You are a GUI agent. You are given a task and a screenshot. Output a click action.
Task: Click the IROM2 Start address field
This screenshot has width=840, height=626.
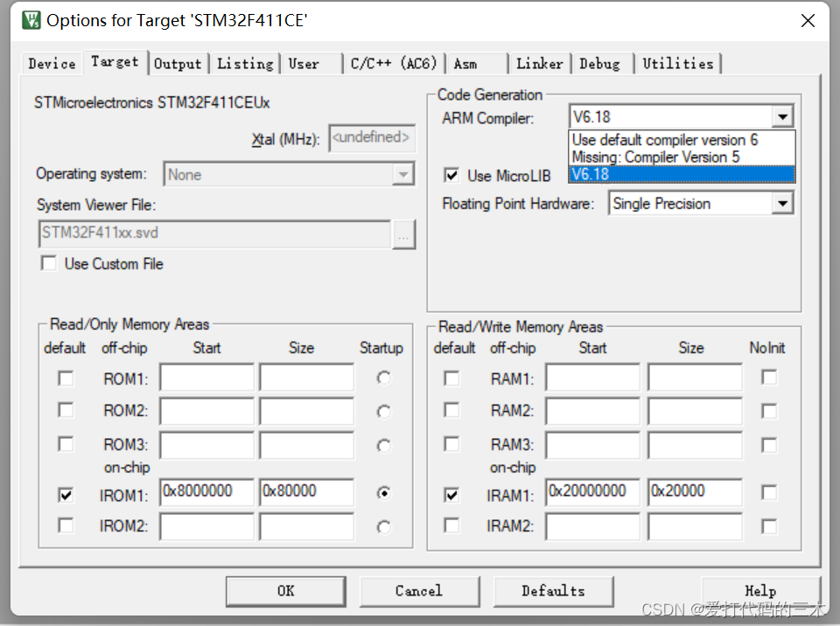[206, 525]
